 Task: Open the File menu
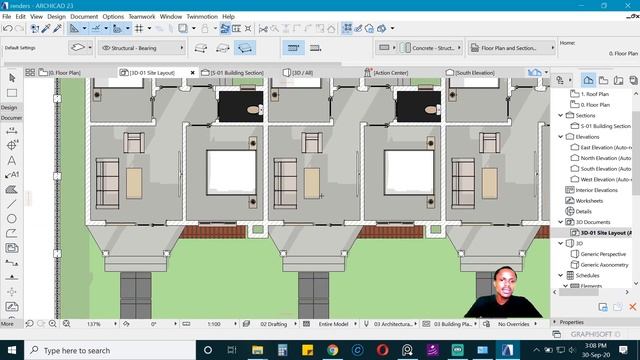(7, 17)
